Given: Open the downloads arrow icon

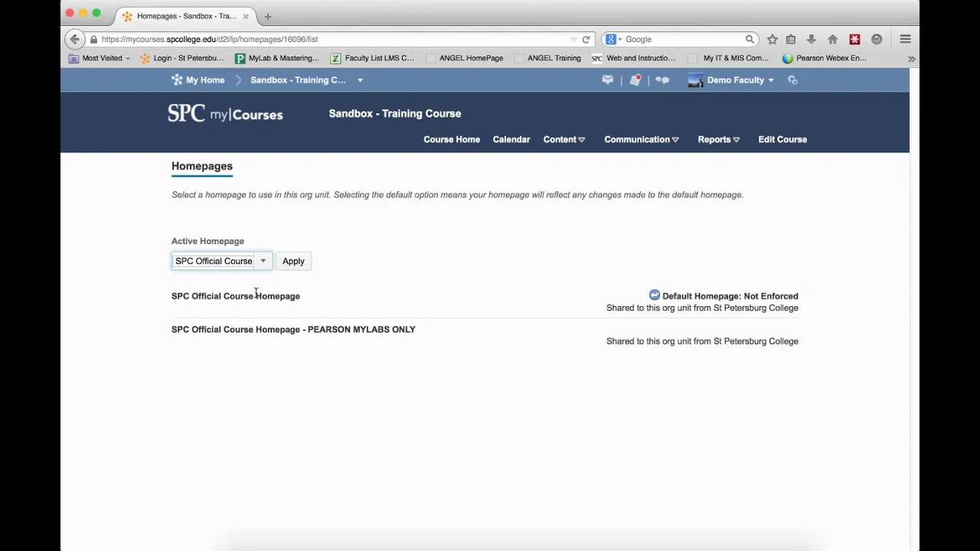Looking at the screenshot, I should [x=812, y=39].
